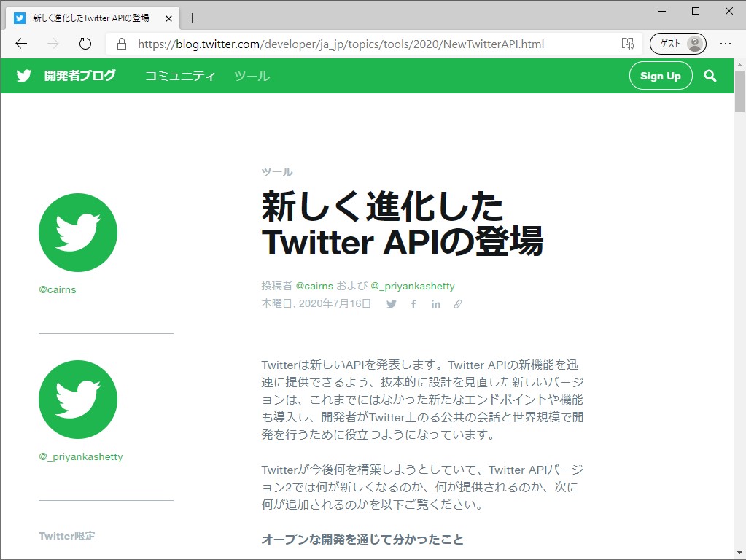Open the search using the magnifier icon
The image size is (746, 560).
(710, 75)
